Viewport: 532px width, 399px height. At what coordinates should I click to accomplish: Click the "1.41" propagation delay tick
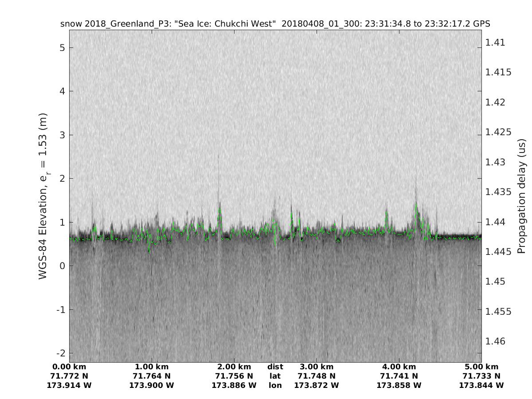point(495,43)
